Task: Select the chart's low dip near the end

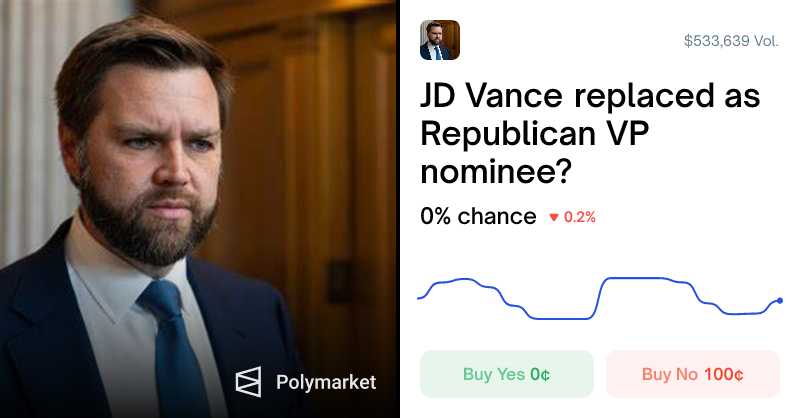Action: [740, 313]
